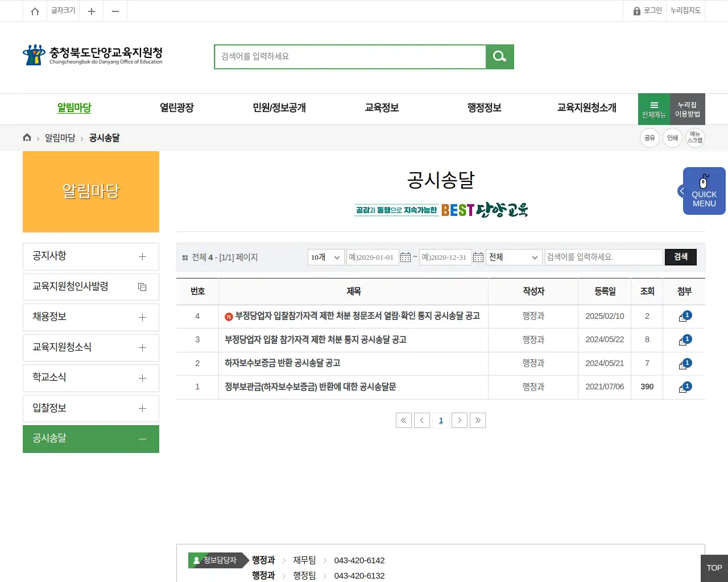The image size is (728, 582).
Task: Open the 행정정보 menu
Action: pos(484,108)
